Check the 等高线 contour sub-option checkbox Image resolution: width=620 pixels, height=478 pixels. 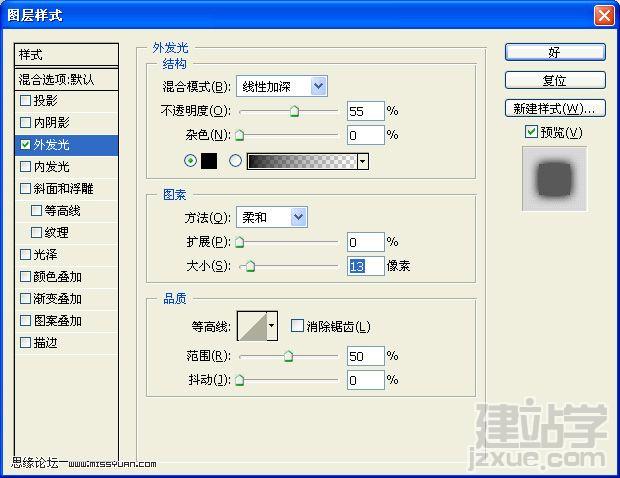36,210
